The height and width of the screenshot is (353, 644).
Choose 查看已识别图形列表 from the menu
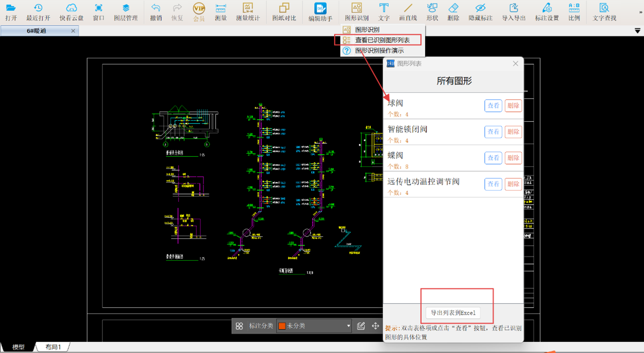tap(382, 40)
